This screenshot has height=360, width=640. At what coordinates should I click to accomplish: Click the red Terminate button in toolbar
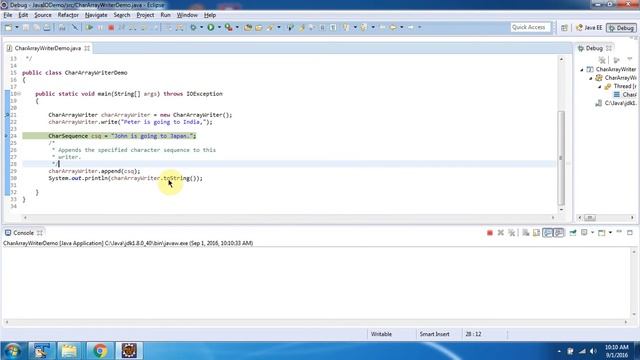coord(111,27)
